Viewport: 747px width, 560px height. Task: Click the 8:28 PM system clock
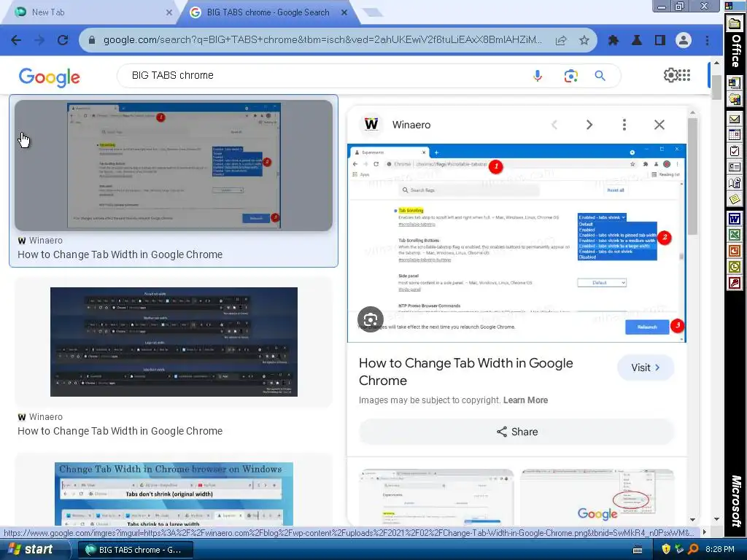(719, 549)
